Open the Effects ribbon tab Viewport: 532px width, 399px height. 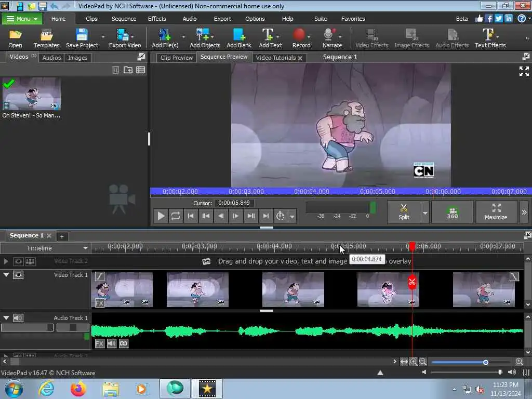[157, 19]
